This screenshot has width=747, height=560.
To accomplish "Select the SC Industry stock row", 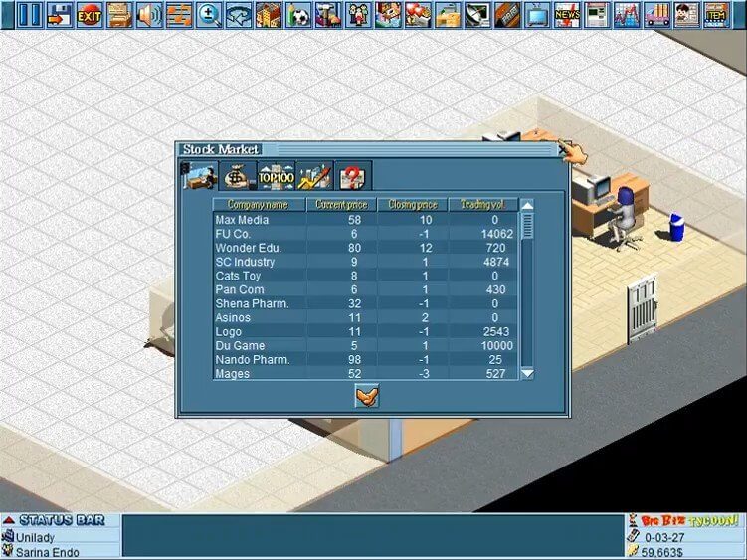I will (x=365, y=262).
